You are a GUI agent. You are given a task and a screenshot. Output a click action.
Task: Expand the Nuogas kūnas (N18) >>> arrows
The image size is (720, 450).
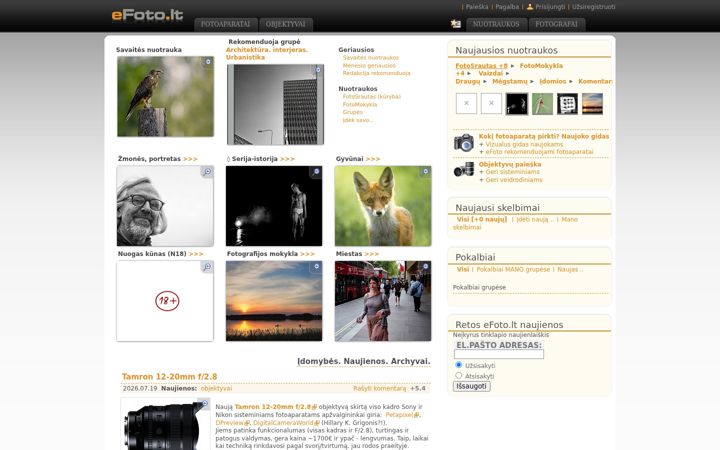[x=196, y=253]
